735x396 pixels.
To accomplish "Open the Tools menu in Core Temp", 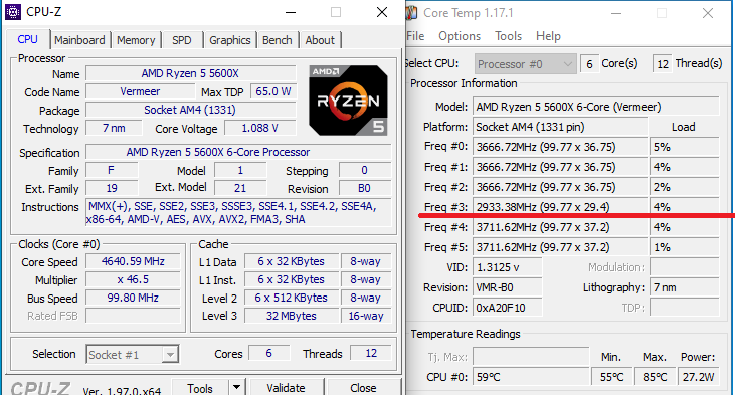I will coord(509,36).
